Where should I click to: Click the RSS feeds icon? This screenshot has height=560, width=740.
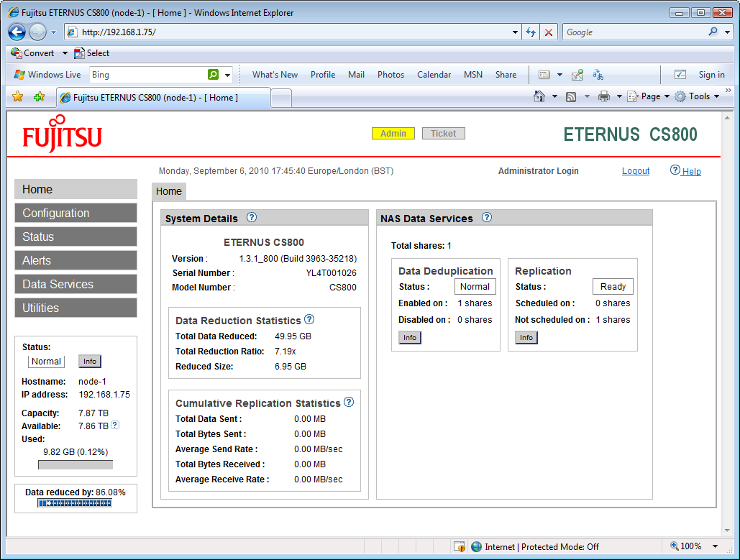(571, 97)
